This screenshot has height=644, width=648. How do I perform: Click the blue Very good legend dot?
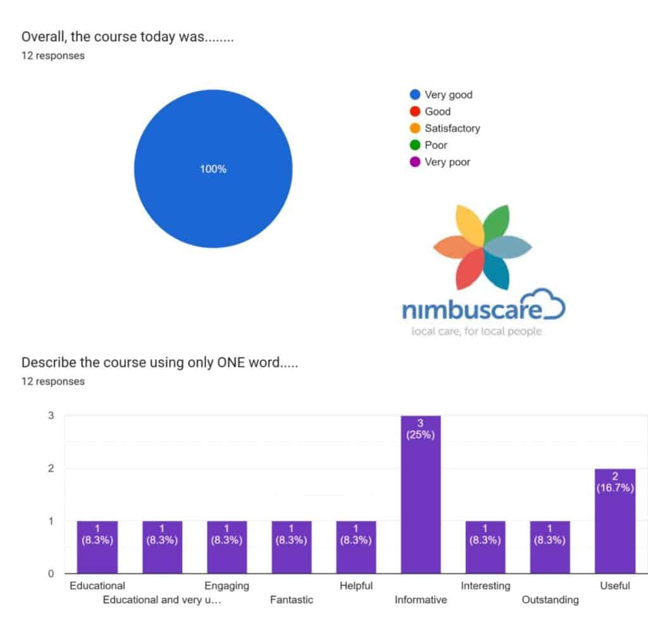click(415, 95)
